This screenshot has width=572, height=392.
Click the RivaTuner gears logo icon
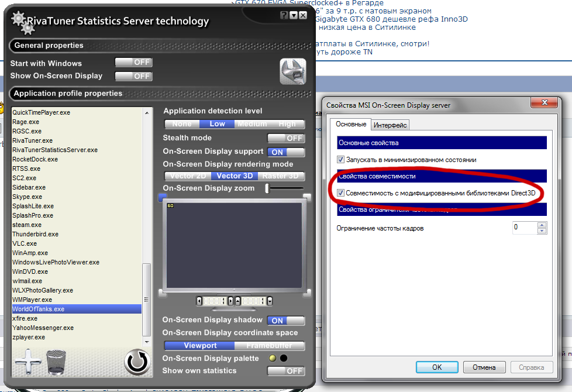(x=19, y=21)
